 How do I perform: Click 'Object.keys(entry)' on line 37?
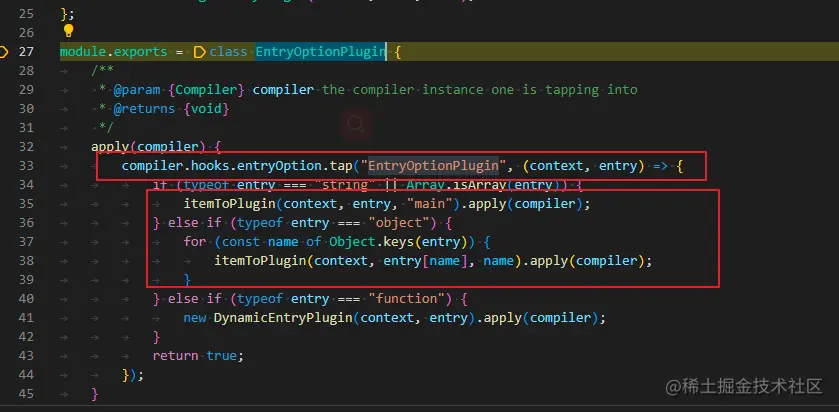coord(401,242)
